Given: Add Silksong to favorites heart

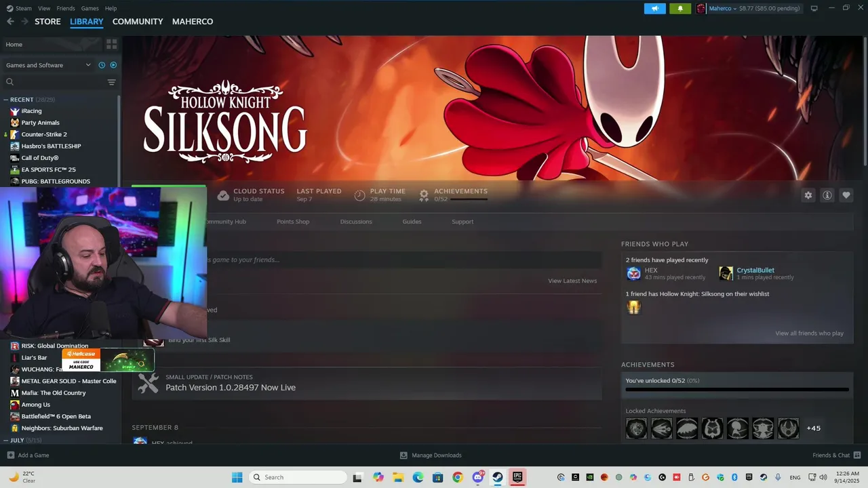Looking at the screenshot, I should coord(846,195).
